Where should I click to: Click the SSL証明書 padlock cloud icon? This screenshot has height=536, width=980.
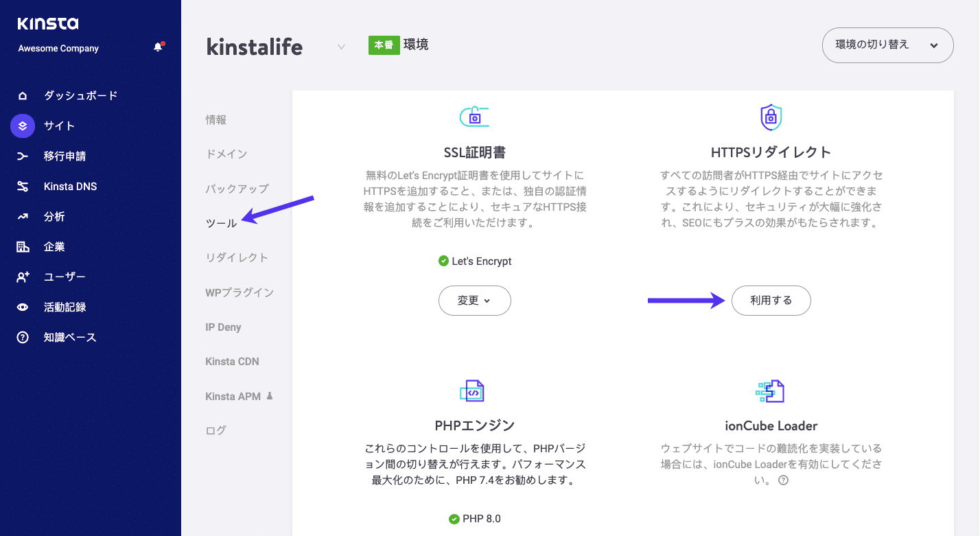[x=474, y=116]
